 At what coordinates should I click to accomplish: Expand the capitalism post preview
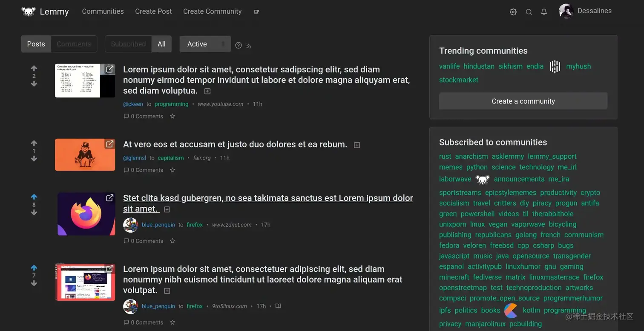click(x=357, y=145)
